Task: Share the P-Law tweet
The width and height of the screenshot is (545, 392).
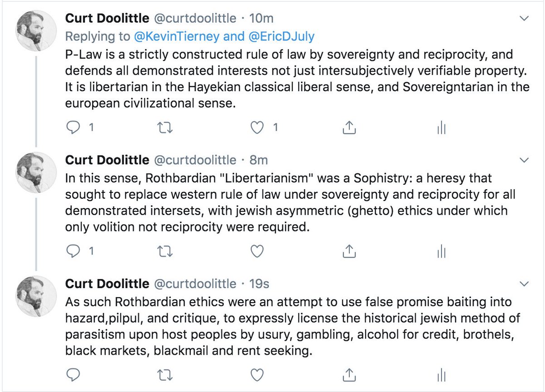Action: 348,128
